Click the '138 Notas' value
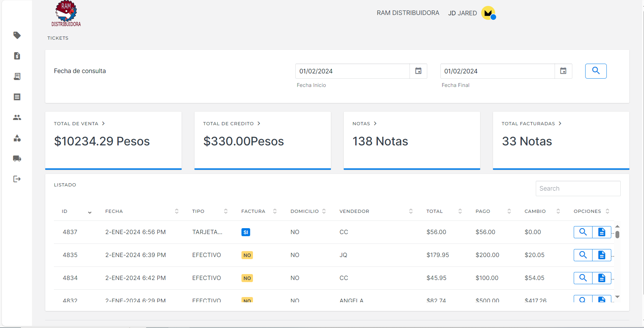Viewport: 644px width, 328px height. 380,141
